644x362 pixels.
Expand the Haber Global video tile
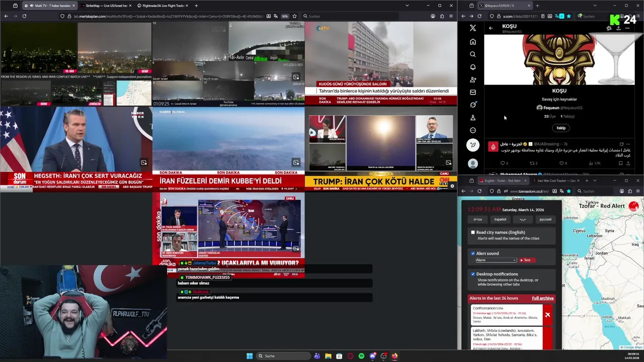click(x=296, y=162)
